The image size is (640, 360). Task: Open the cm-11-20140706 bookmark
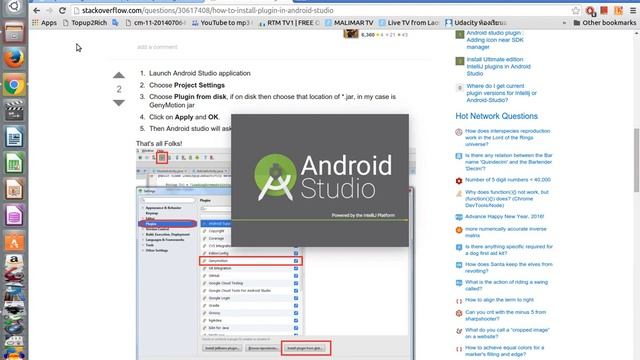156,23
